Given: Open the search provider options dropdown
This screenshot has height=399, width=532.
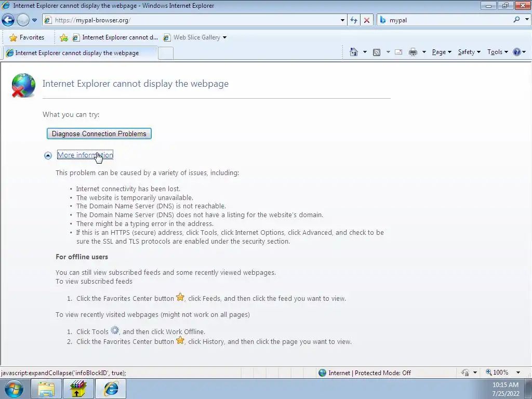Looking at the screenshot, I should (x=527, y=20).
